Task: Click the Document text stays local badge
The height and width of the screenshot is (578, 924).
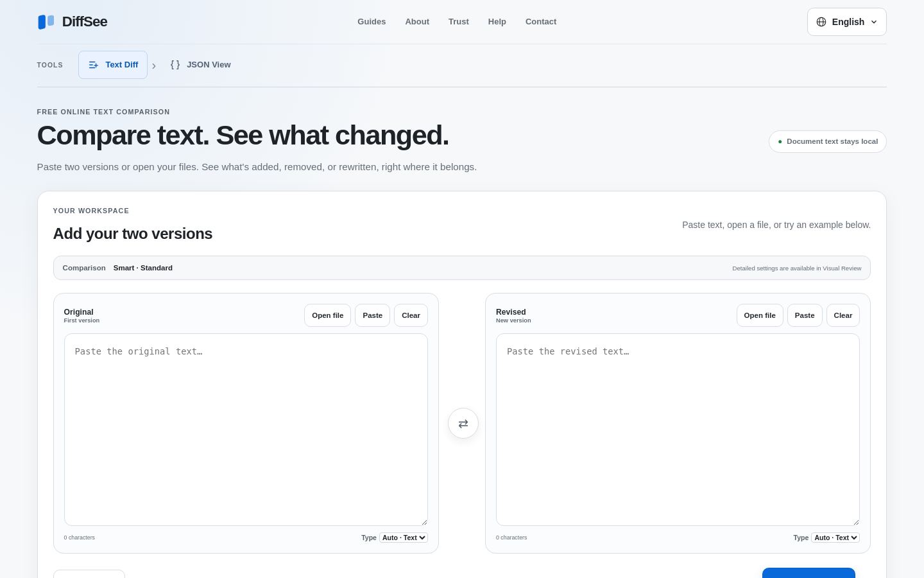Action: pyautogui.click(x=828, y=142)
